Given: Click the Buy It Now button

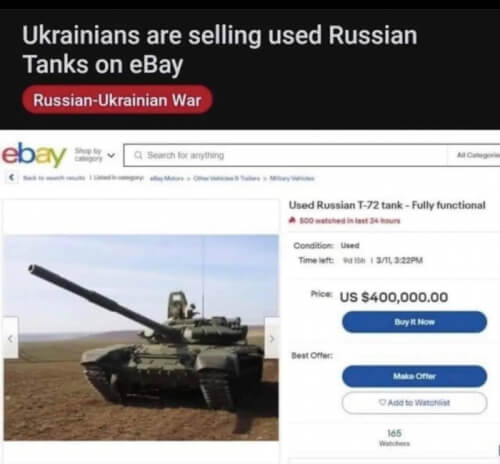Looking at the screenshot, I should [414, 322].
